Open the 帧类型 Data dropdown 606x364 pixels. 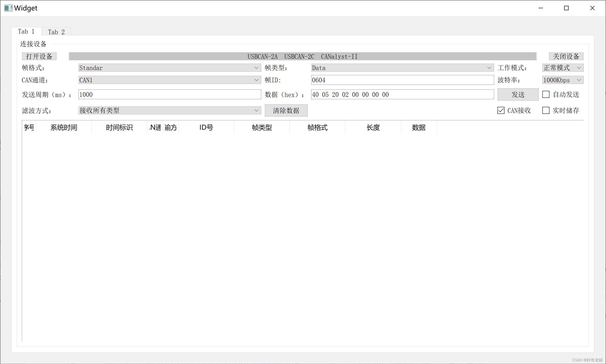pos(402,68)
